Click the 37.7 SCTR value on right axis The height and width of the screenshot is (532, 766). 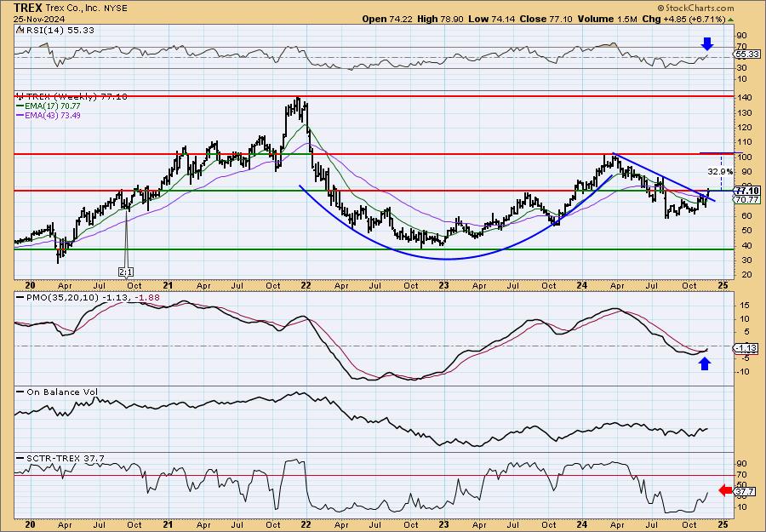click(745, 491)
